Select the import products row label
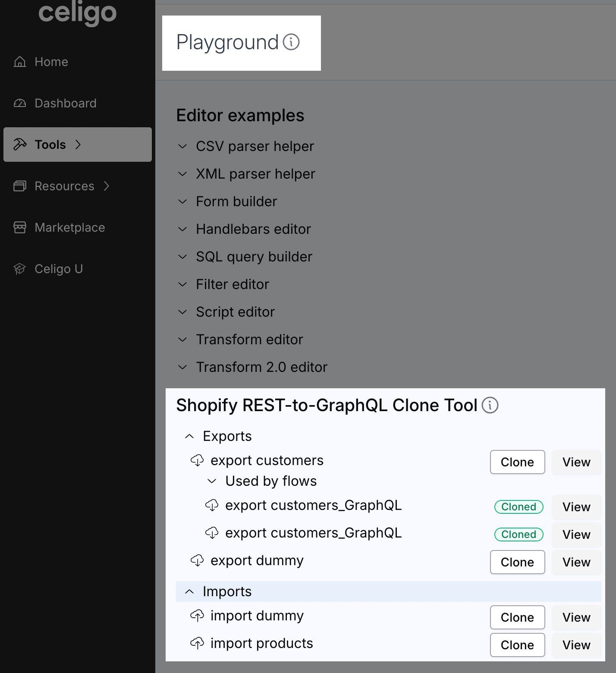This screenshot has width=616, height=673. (262, 643)
